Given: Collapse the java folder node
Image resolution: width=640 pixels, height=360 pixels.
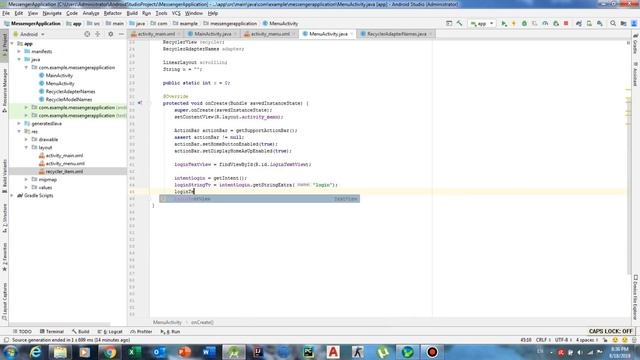Looking at the screenshot, I should (19, 60).
